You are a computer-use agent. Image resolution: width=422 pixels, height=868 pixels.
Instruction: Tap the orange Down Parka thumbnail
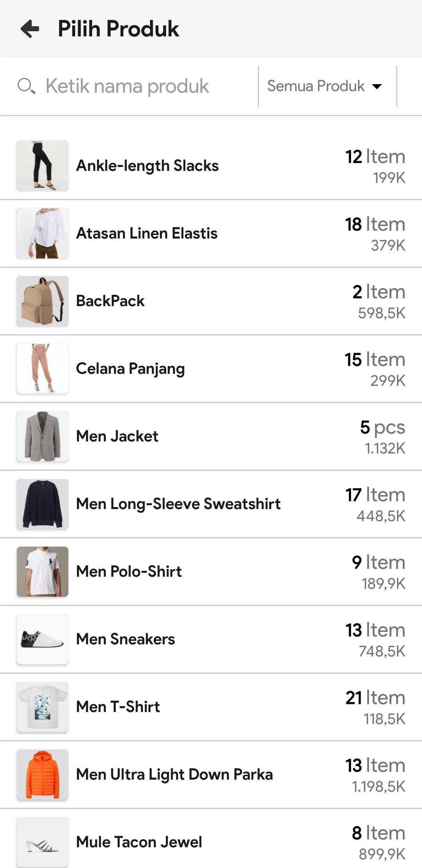click(42, 775)
